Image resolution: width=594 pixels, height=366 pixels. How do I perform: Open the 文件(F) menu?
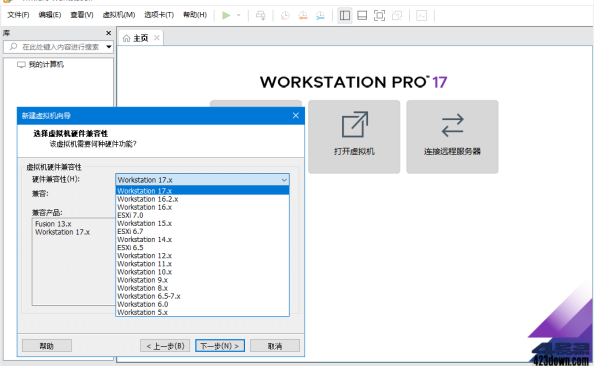click(18, 15)
